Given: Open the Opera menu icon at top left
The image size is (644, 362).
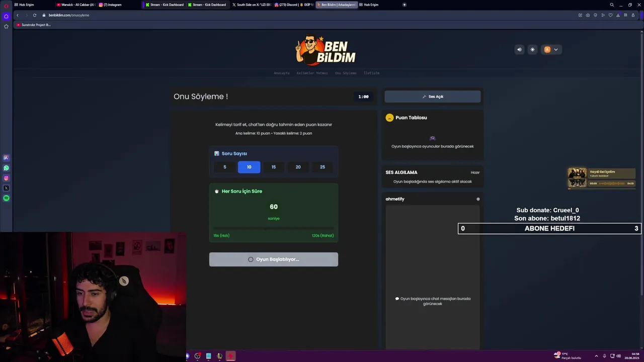Looking at the screenshot, I should coord(6,6).
